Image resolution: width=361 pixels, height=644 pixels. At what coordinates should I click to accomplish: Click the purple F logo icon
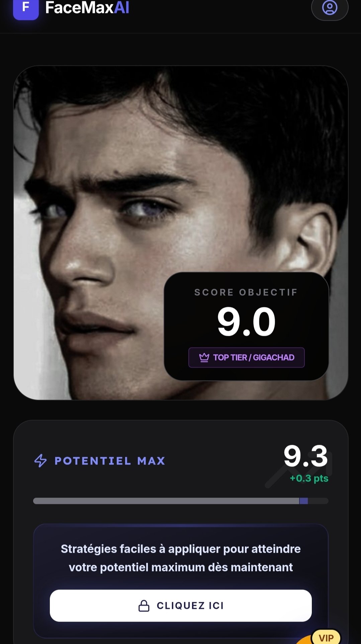(x=26, y=8)
